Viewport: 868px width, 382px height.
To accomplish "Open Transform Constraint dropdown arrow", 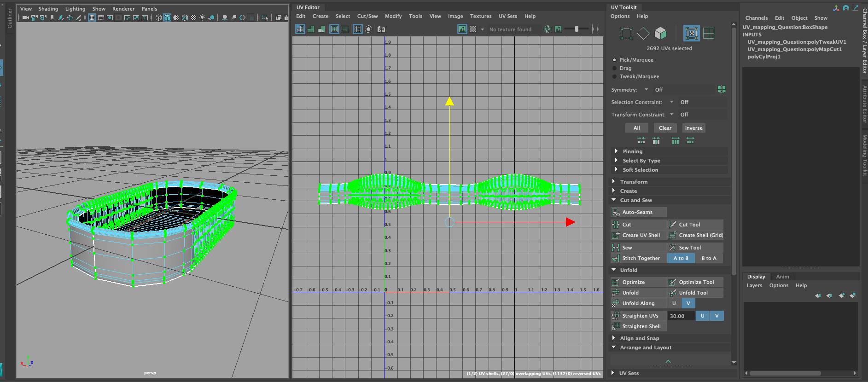I will (x=671, y=115).
